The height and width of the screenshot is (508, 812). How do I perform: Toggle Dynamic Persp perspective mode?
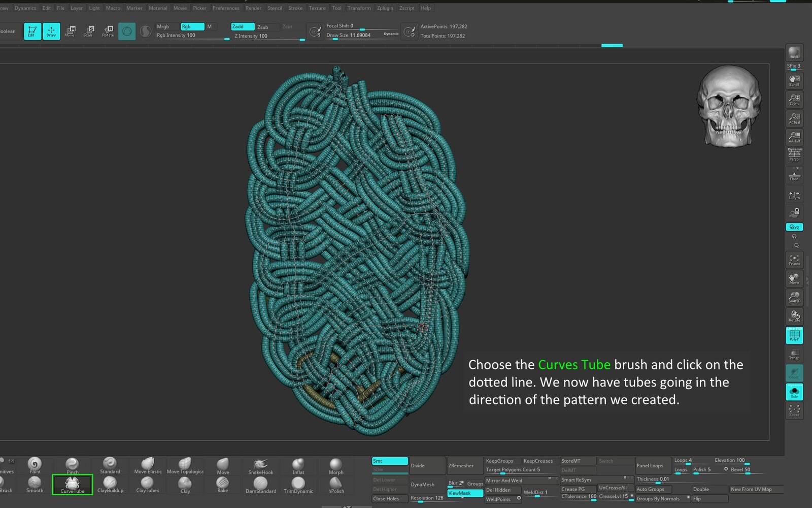(794, 154)
